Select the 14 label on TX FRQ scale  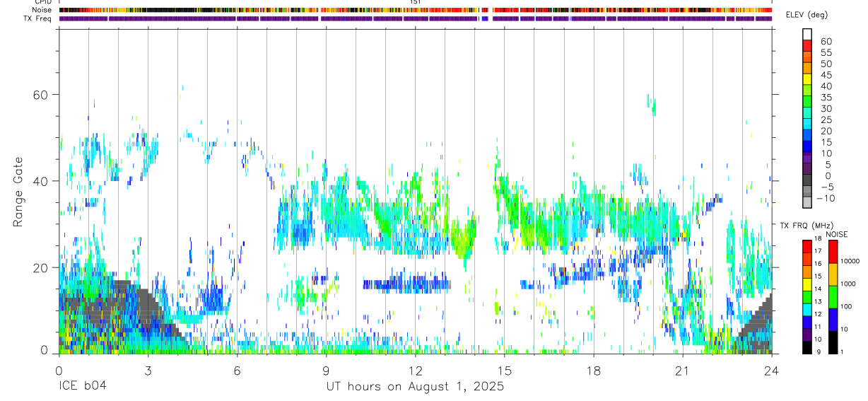point(819,289)
